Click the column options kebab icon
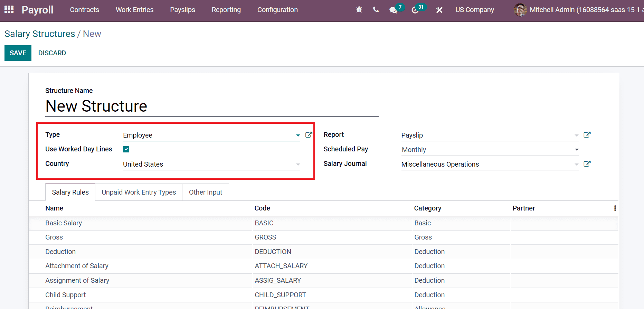Image resolution: width=644 pixels, height=309 pixels. pos(615,208)
